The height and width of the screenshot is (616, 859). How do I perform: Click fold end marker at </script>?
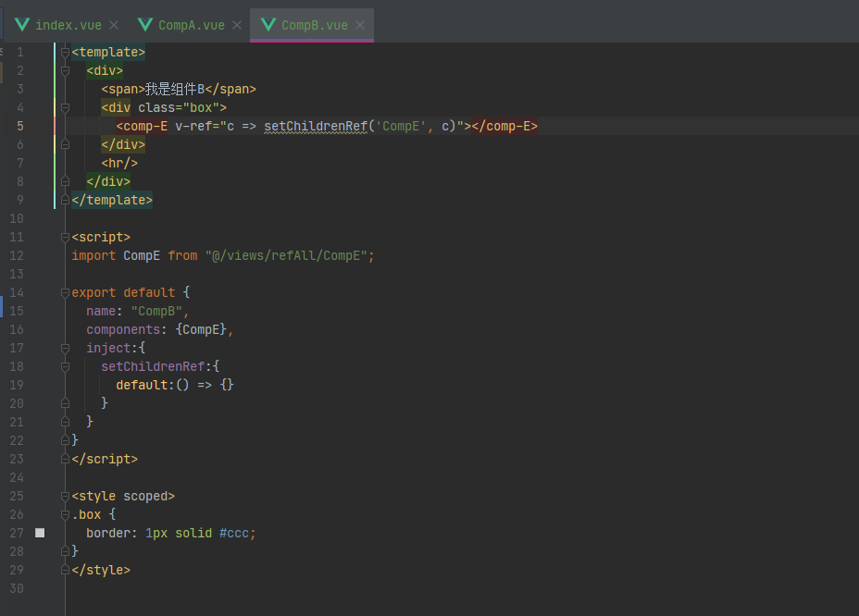65,460
